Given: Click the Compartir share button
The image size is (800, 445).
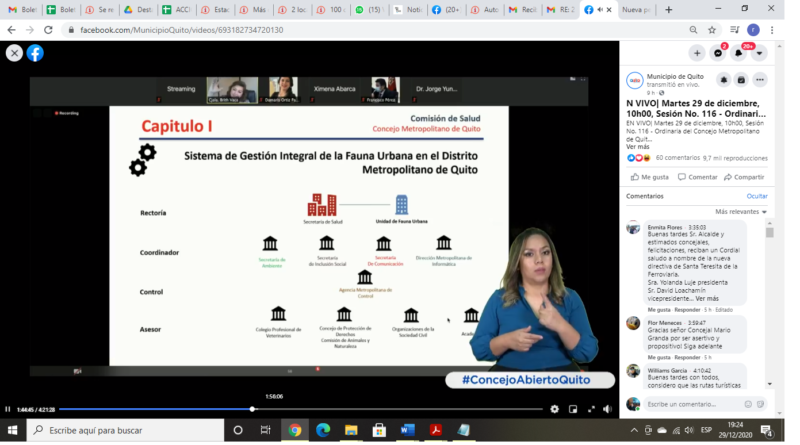Looking at the screenshot, I should (x=745, y=177).
